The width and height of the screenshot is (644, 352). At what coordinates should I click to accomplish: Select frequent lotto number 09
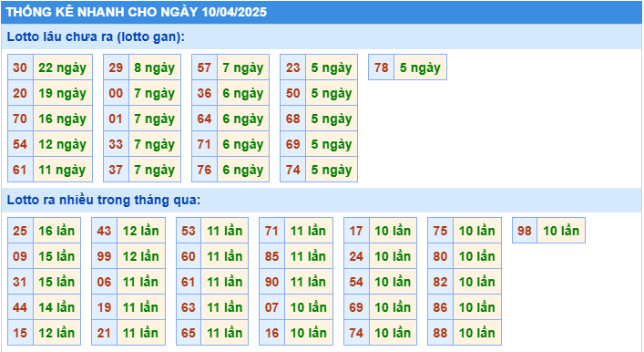(20, 256)
